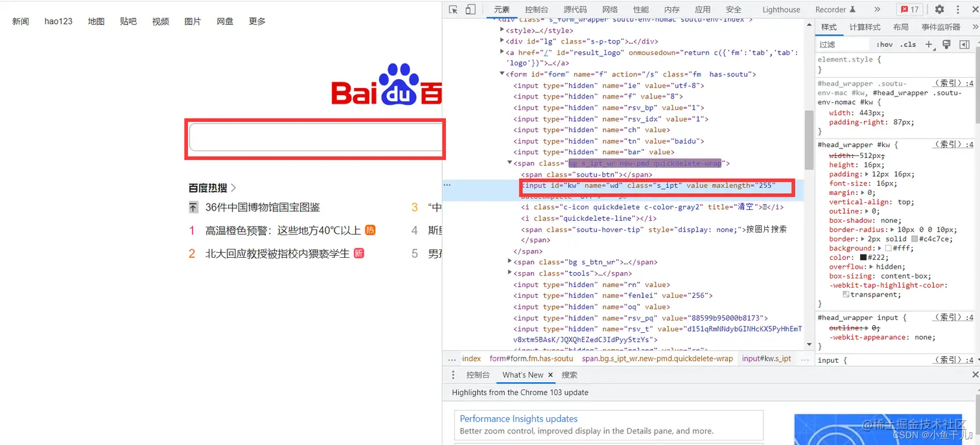Switch to 元素 Elements tab
980x445 pixels.
point(502,10)
